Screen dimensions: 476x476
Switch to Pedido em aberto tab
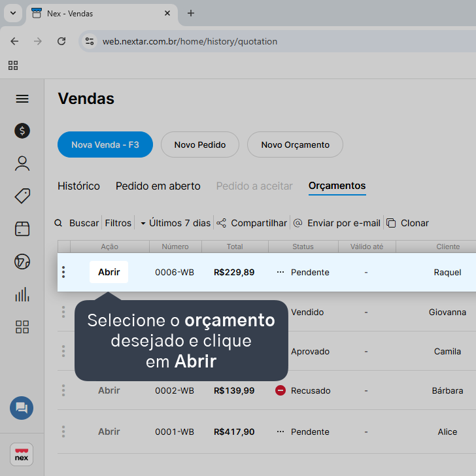pos(158,186)
